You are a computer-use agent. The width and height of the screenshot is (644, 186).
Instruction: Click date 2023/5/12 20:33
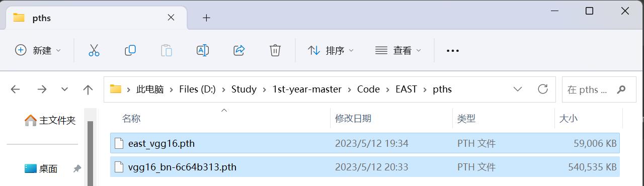click(x=371, y=167)
